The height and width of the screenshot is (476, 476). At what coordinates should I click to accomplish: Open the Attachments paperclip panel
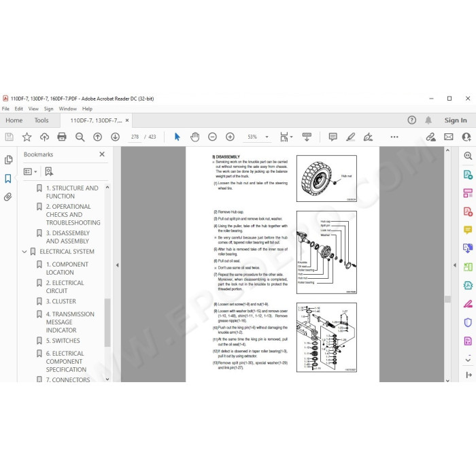point(8,197)
